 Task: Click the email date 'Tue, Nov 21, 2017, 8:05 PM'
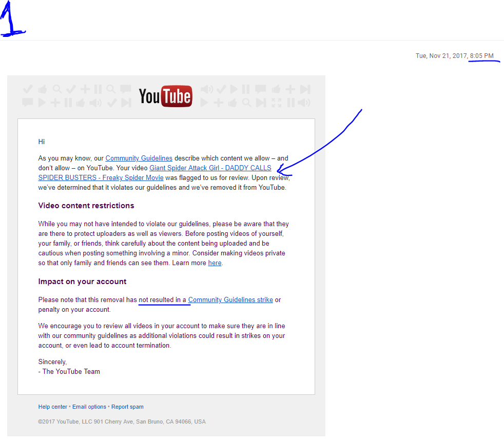(455, 56)
